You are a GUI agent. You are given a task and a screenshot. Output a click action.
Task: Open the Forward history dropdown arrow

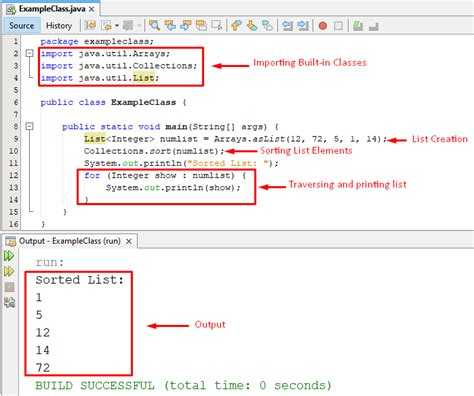click(139, 25)
